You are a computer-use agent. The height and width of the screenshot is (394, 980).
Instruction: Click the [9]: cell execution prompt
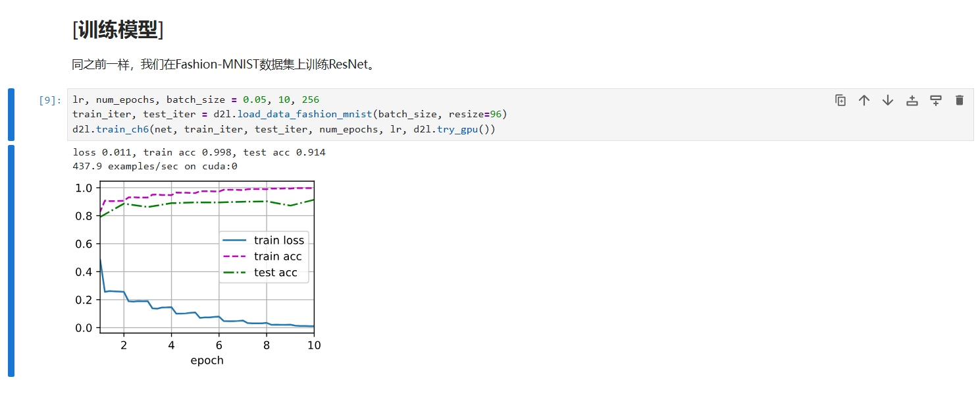tap(50, 100)
